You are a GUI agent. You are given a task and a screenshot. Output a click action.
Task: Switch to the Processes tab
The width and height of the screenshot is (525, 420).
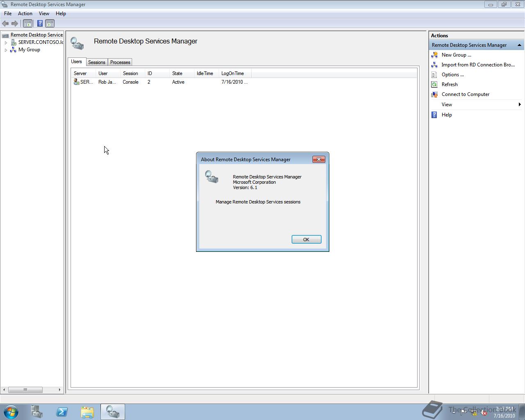pos(120,62)
